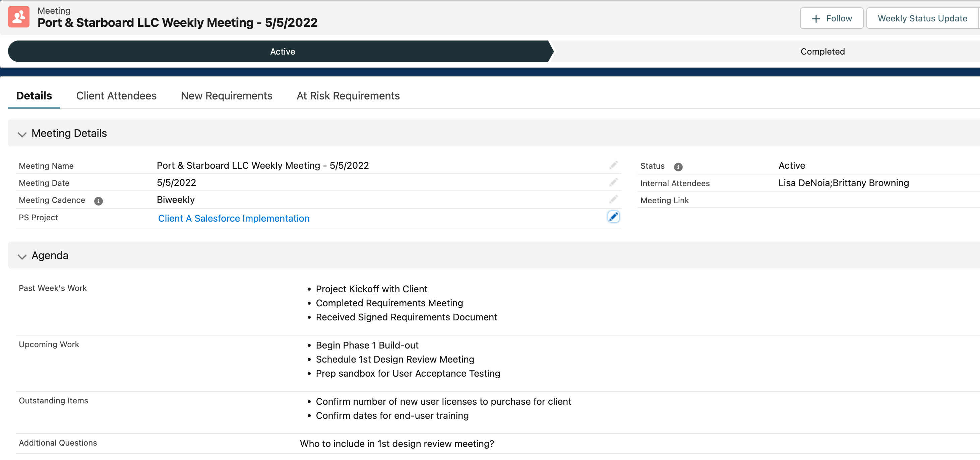Open Client A Salesforce Implementation link
This screenshot has height=460, width=980.
(x=234, y=218)
